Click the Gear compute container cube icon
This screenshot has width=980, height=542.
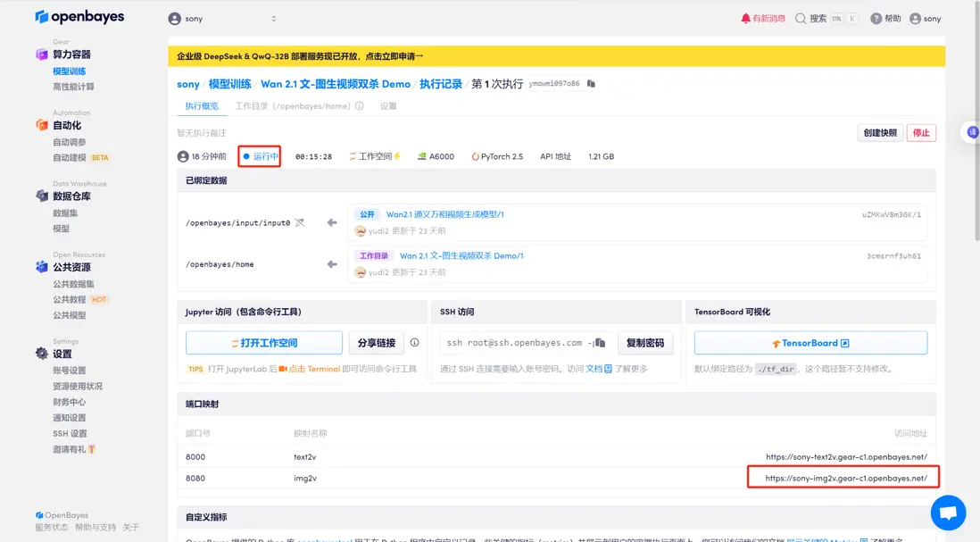click(x=42, y=54)
